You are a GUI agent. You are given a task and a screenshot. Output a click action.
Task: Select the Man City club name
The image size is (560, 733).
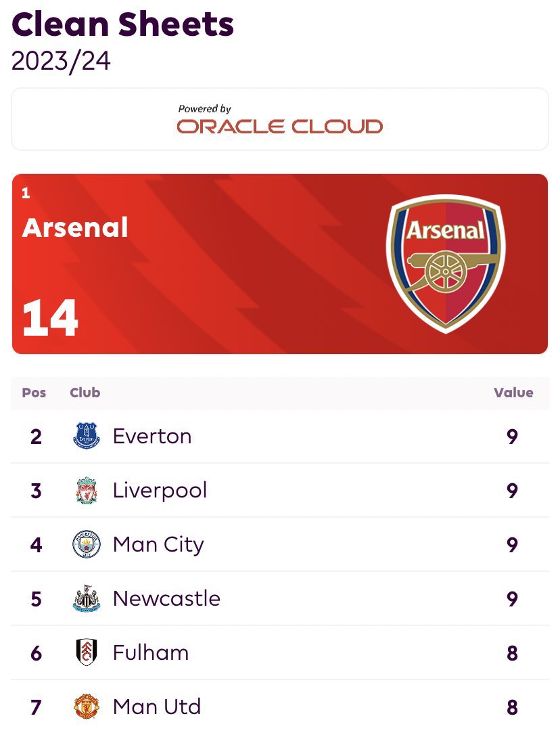pyautogui.click(x=158, y=544)
